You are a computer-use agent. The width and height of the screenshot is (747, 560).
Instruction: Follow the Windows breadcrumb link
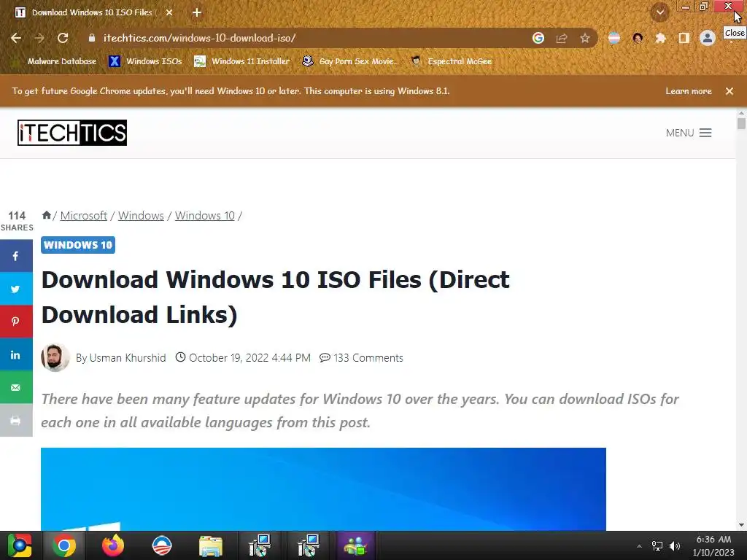[x=141, y=215]
